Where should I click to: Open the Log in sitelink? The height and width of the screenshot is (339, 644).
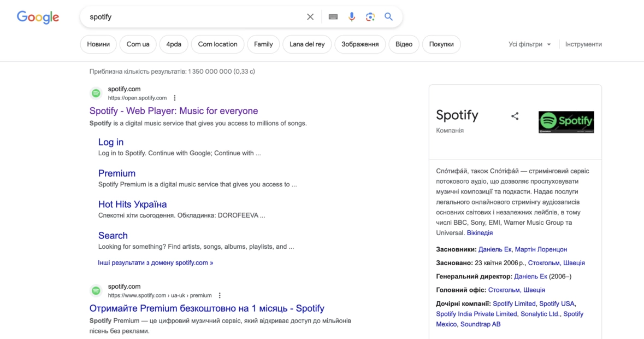point(111,142)
